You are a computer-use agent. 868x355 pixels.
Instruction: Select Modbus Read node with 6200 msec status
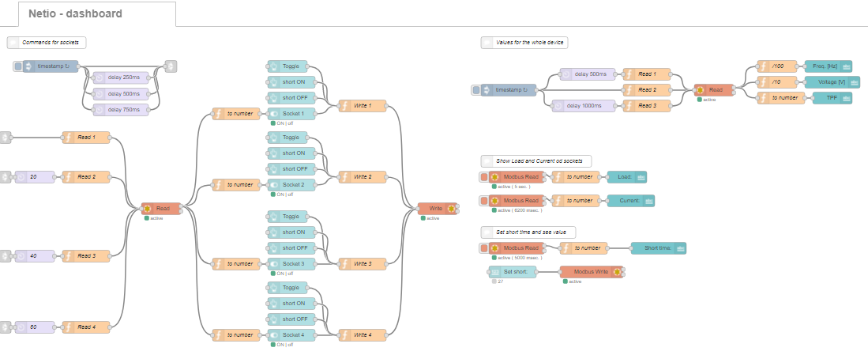pyautogui.click(x=517, y=201)
